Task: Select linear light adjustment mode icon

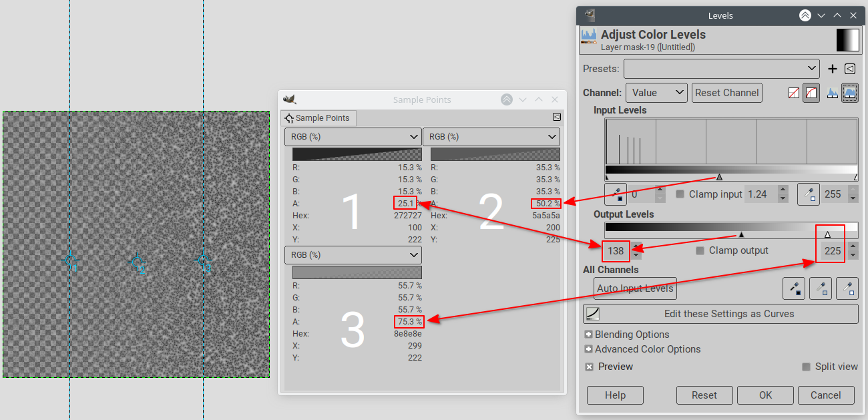Action: click(x=794, y=93)
